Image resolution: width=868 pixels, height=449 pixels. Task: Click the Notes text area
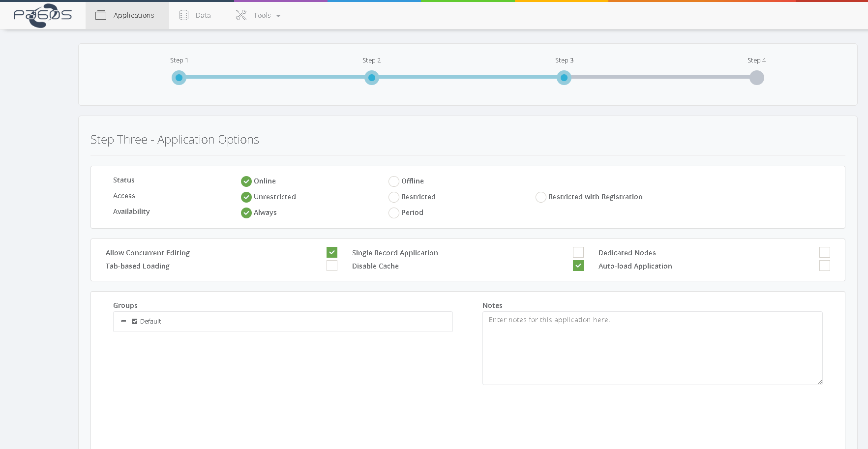pyautogui.click(x=652, y=348)
